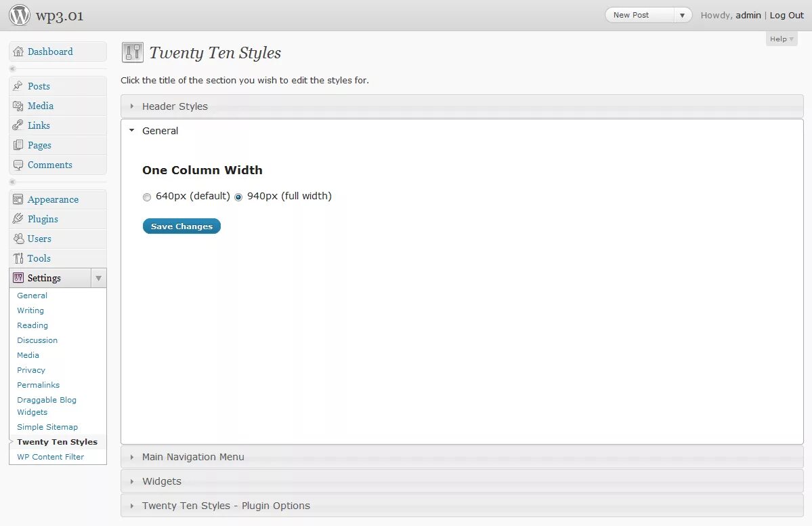Click the New Post button
The width and height of the screenshot is (812, 526).
tap(640, 15)
